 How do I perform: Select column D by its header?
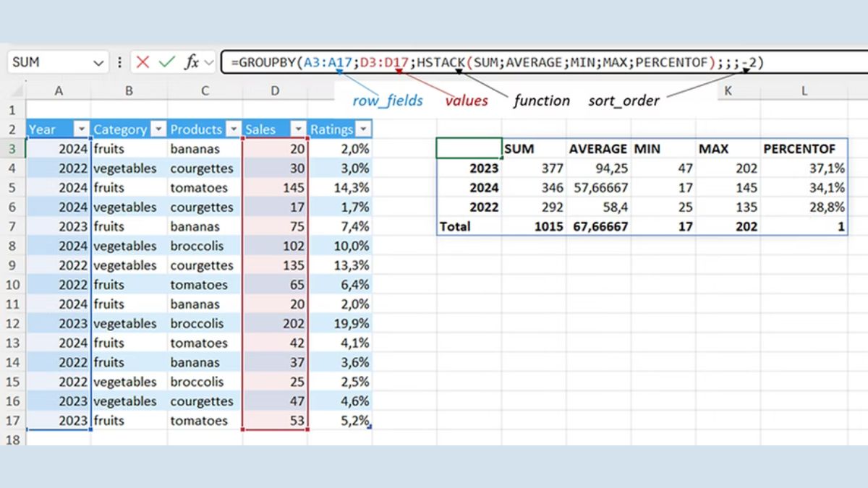[x=275, y=91]
